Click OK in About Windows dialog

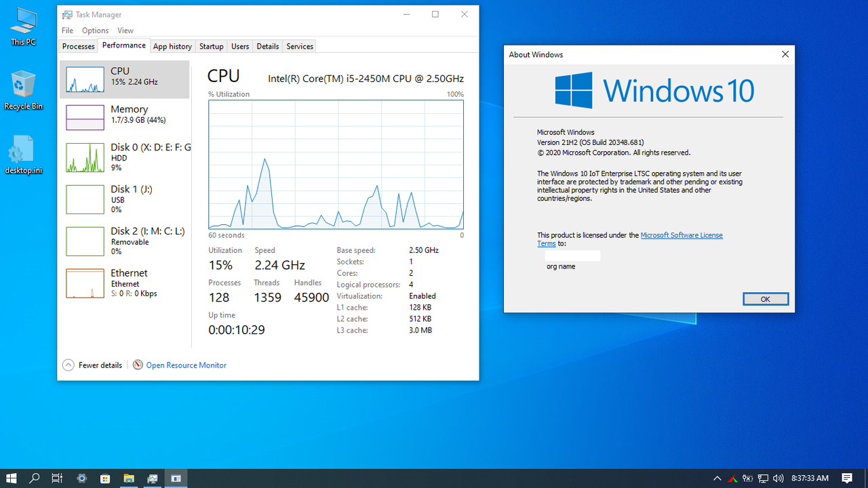766,299
